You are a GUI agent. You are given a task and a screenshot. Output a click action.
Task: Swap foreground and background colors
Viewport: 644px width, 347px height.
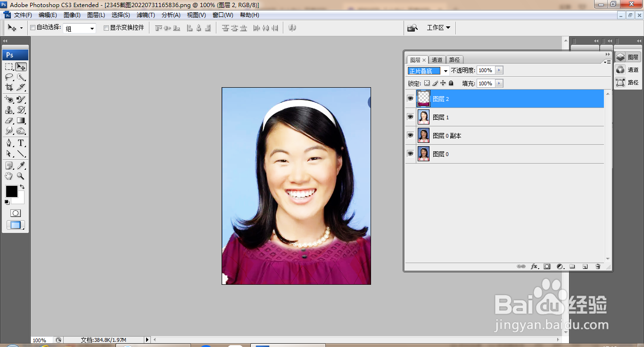pos(22,187)
